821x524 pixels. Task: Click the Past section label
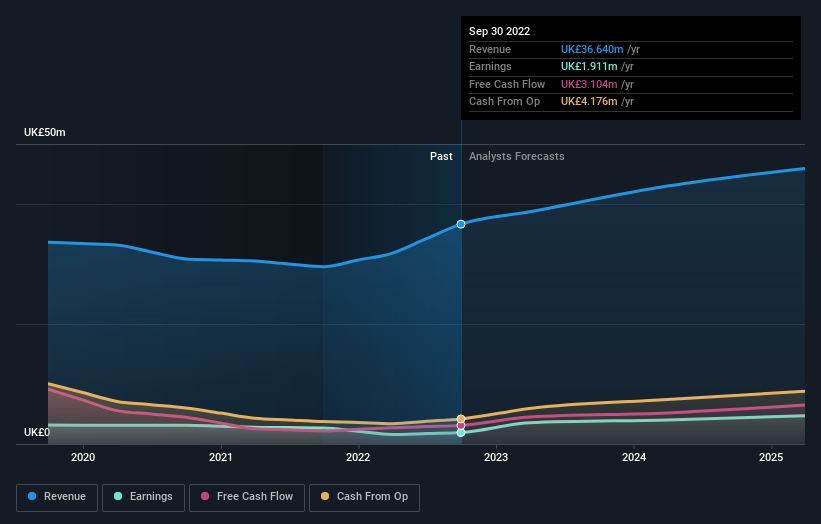(441, 157)
